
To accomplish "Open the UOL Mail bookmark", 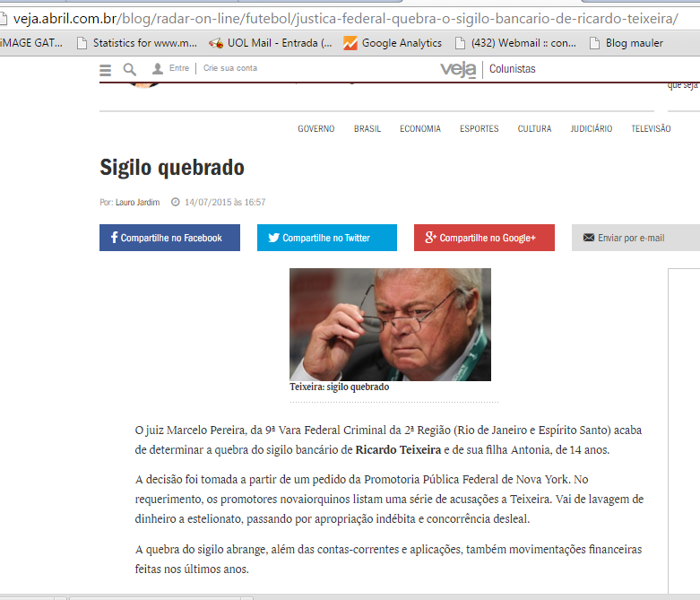I will [x=271, y=43].
